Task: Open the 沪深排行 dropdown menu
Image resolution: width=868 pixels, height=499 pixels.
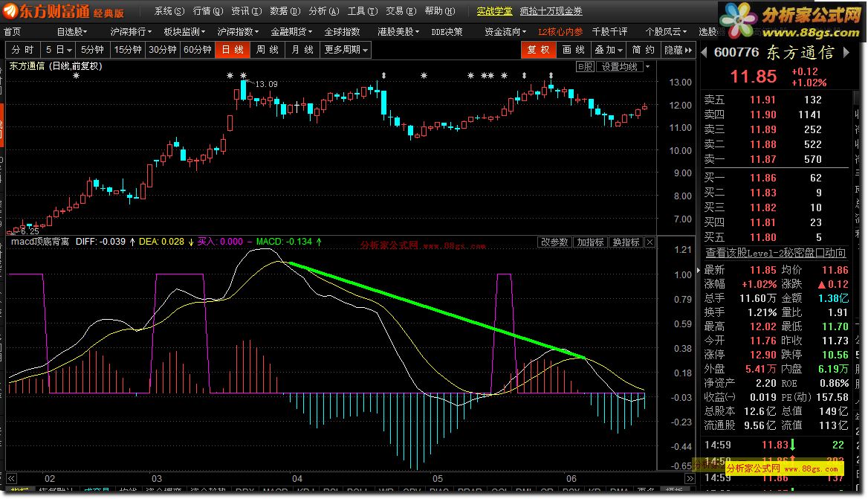Action: (131, 31)
